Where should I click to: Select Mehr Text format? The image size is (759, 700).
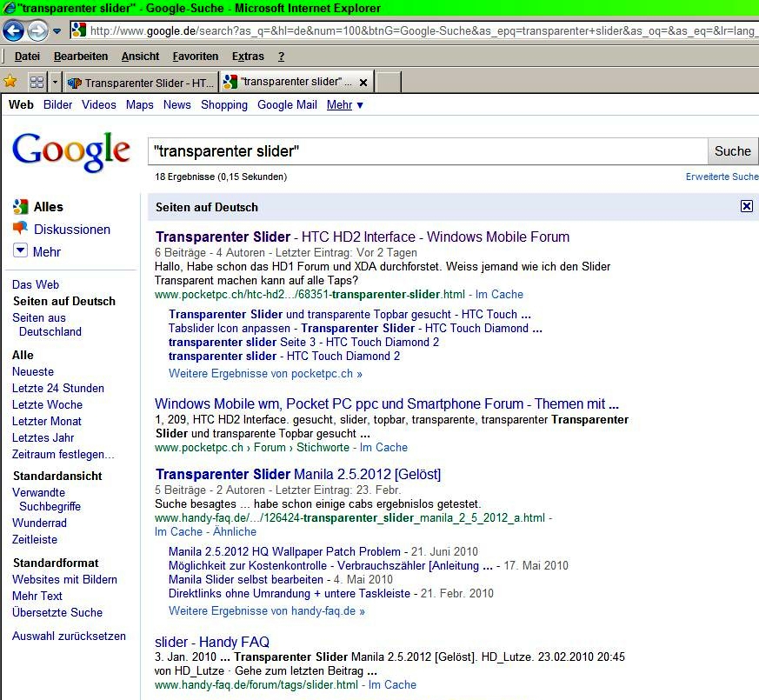click(x=37, y=596)
